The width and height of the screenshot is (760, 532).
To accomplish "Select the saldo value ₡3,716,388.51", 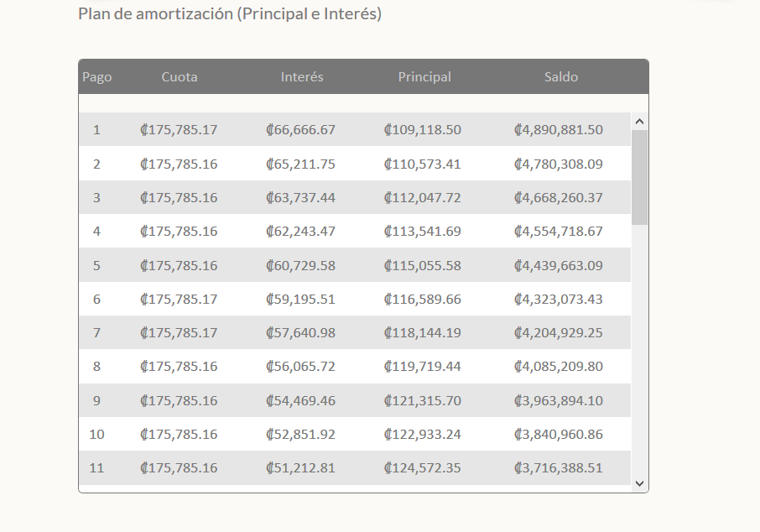I will click(559, 468).
